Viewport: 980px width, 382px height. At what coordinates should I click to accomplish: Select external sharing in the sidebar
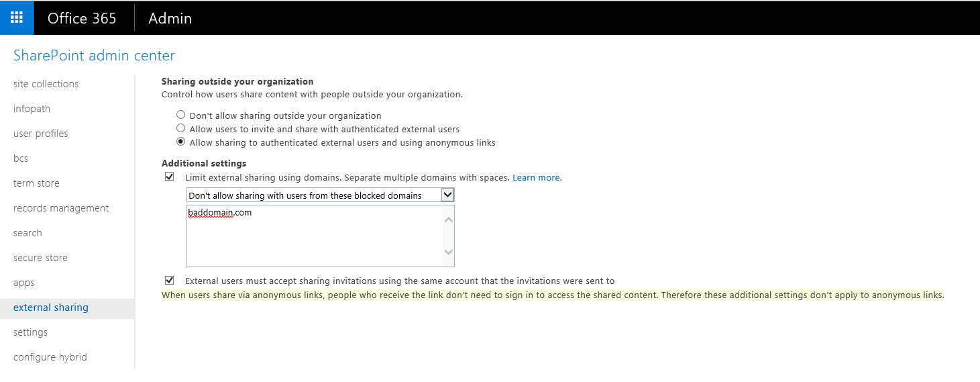(x=51, y=307)
